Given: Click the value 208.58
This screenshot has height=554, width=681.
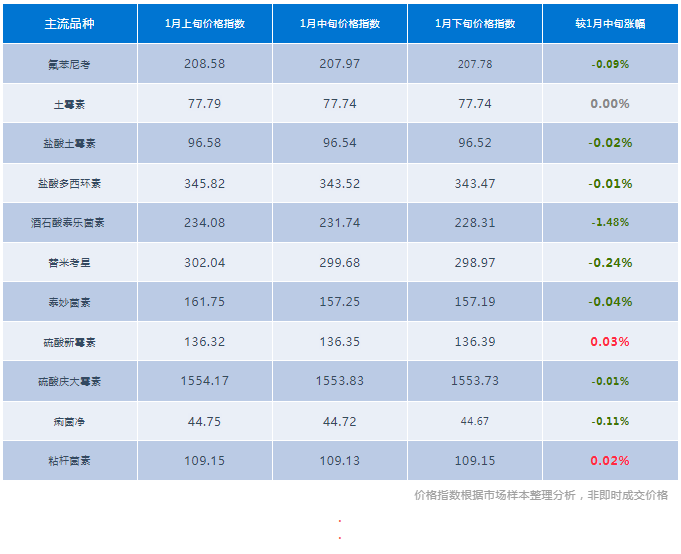Looking at the screenshot, I should pos(205,64).
